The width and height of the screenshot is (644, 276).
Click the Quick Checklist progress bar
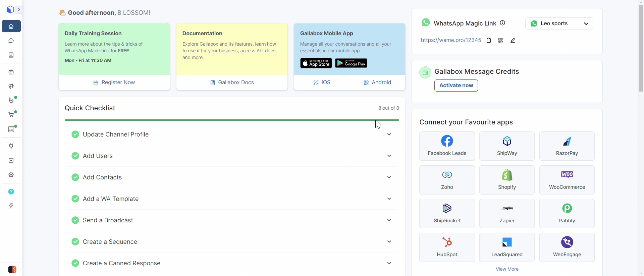[x=231, y=120]
